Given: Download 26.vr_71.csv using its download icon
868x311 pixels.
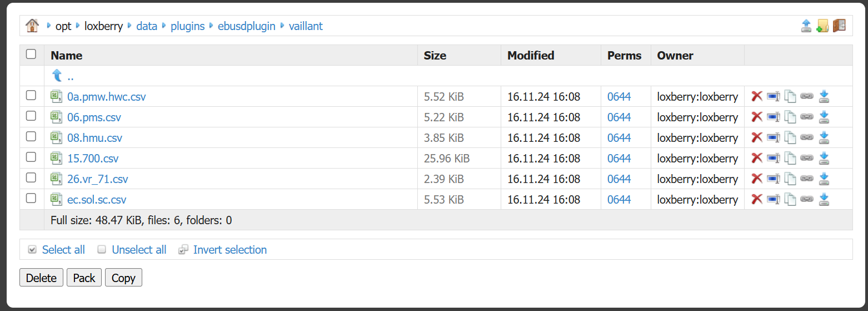Looking at the screenshot, I should 824,179.
